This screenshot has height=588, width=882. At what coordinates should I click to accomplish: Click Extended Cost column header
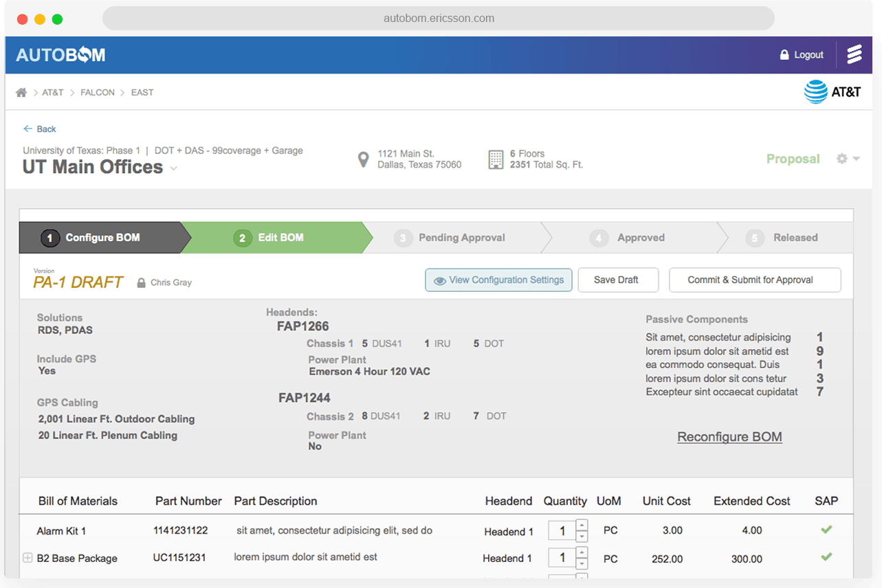tap(752, 501)
